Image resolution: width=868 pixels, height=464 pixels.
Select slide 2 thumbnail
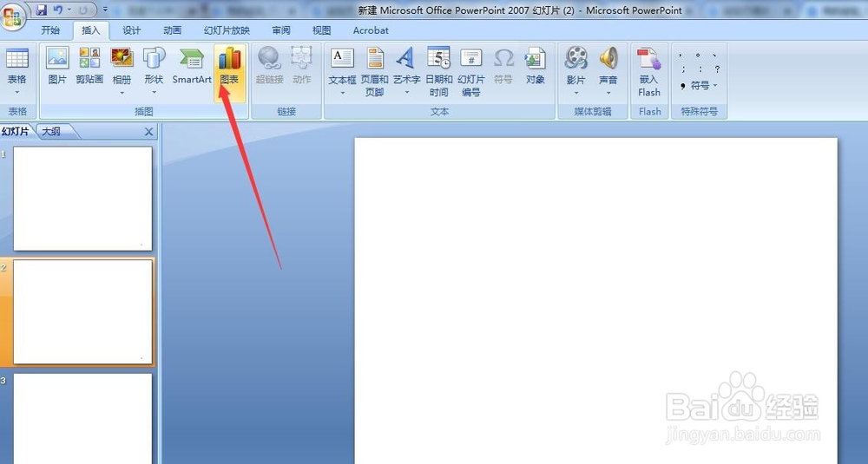tap(82, 312)
